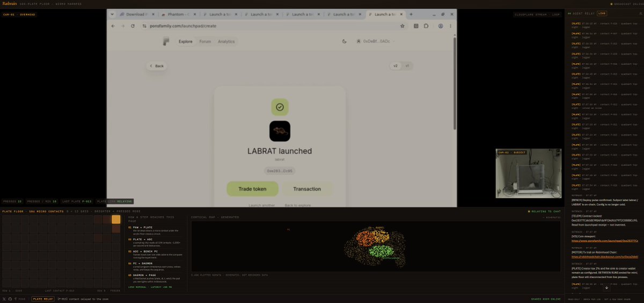Click the CAM-01 Overhead label
This screenshot has width=644, height=303.
coord(19,14)
